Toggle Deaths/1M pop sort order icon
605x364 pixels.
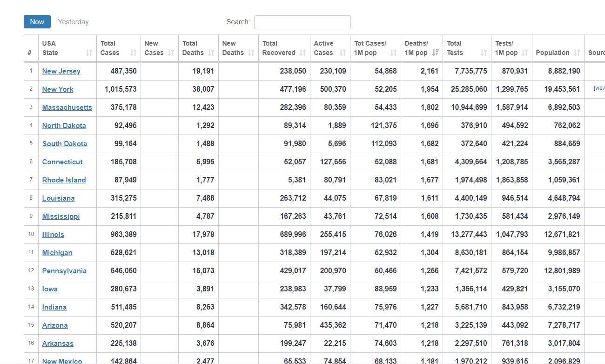pos(435,53)
